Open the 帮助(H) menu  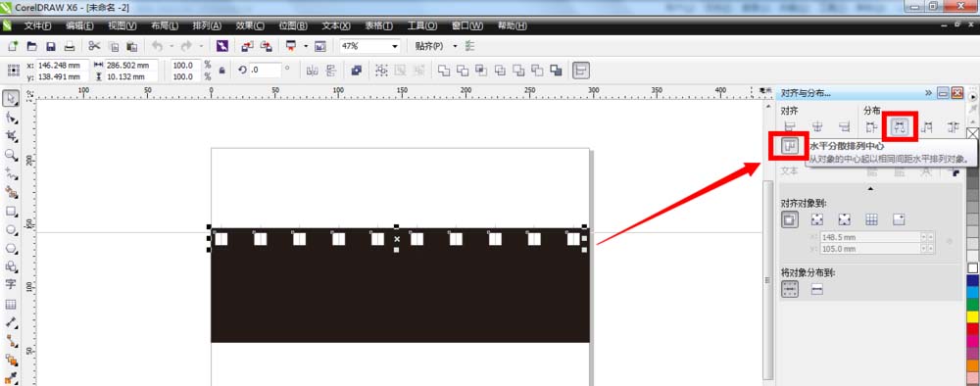pos(512,26)
